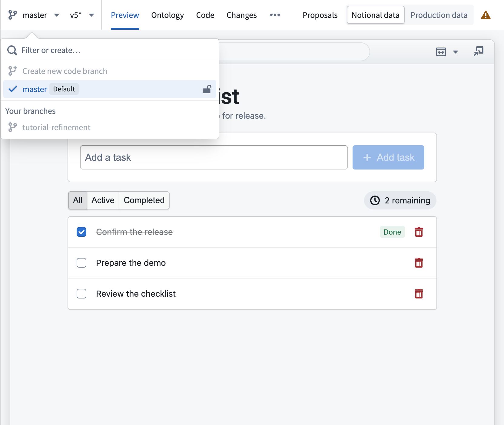Uncheck the Confirm the release checkbox
This screenshot has height=425, width=504.
(x=81, y=232)
